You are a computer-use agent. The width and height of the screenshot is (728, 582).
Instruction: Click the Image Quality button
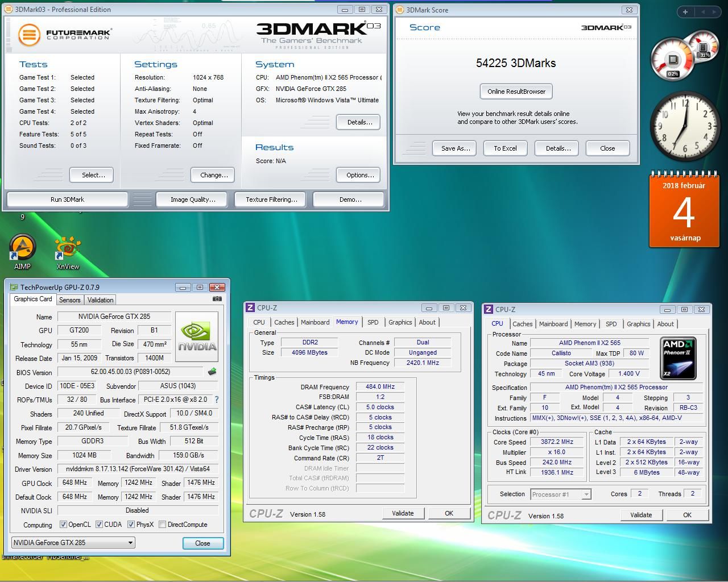click(x=193, y=199)
